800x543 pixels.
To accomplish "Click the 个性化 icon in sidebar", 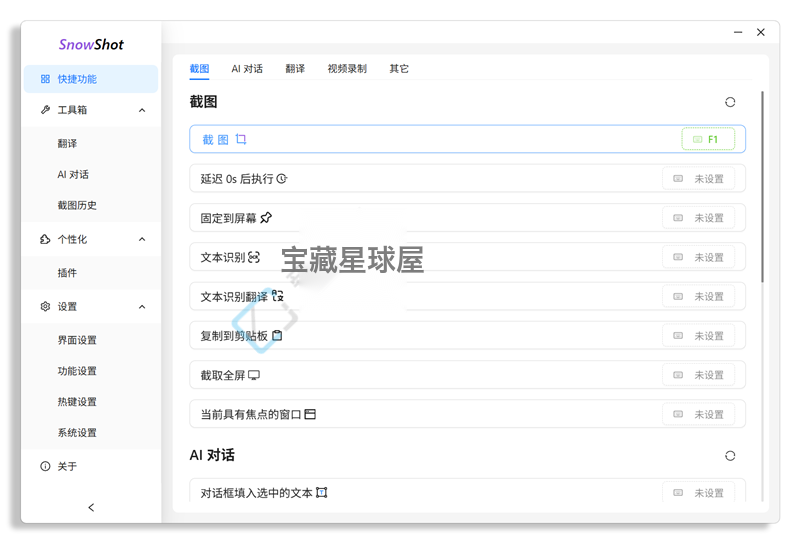I will point(45,239).
